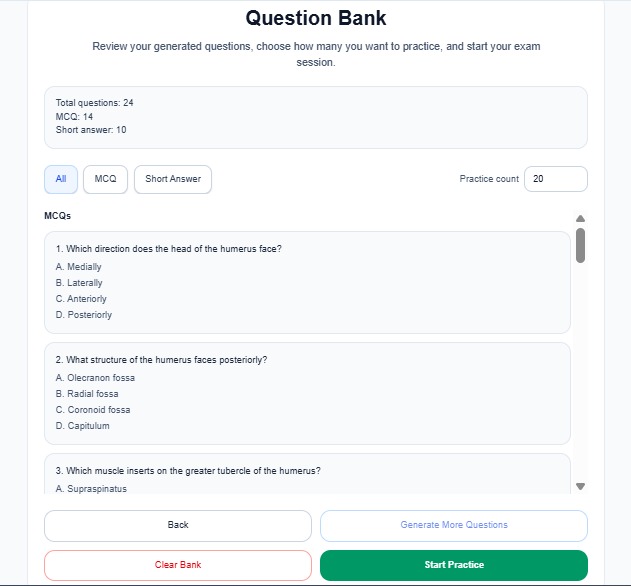This screenshot has width=631, height=586.
Task: Choose option A. Medially for question 1
Action: click(x=79, y=267)
